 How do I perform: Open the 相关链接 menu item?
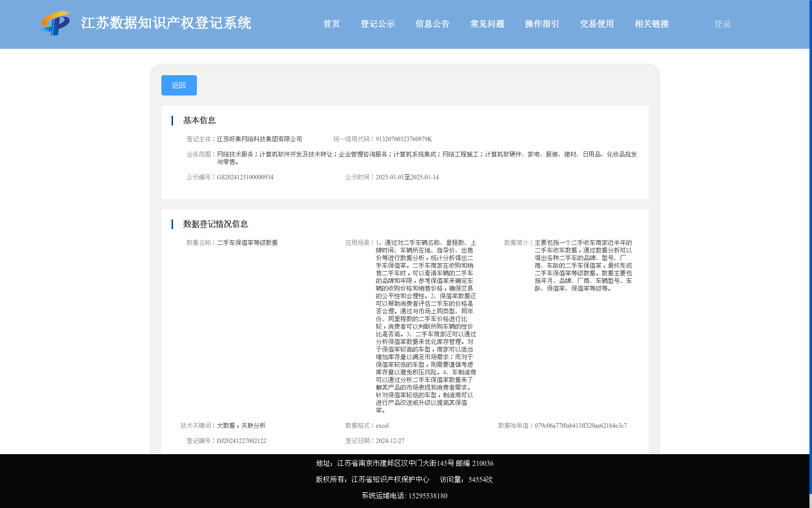(x=652, y=24)
